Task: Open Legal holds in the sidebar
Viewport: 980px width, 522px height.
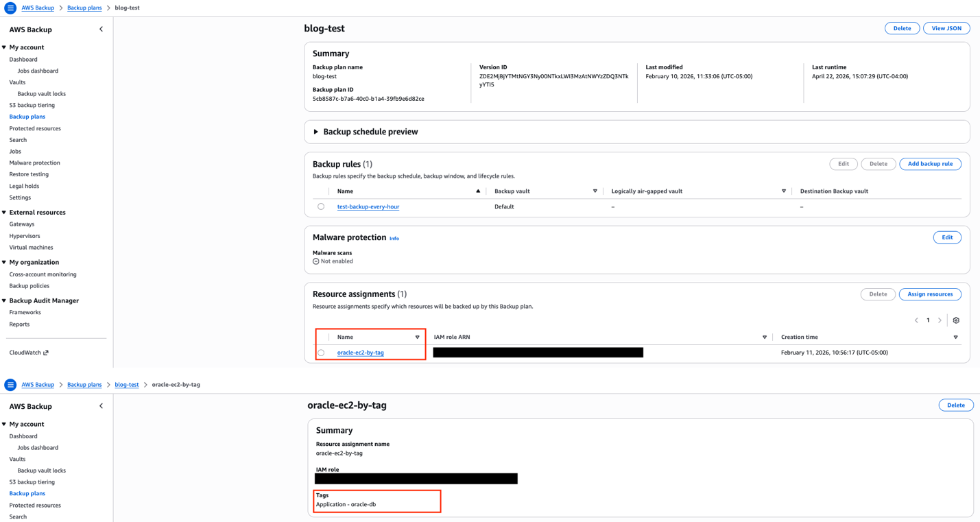Action: 24,186
